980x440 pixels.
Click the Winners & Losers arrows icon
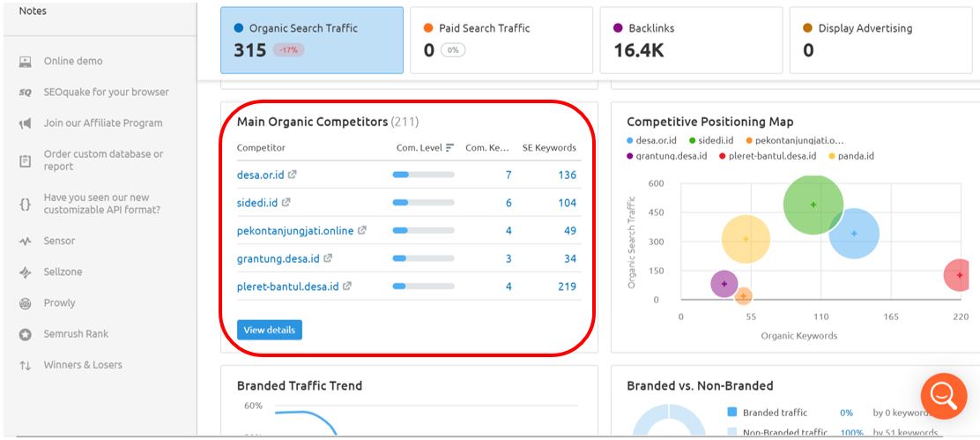pyautogui.click(x=25, y=366)
